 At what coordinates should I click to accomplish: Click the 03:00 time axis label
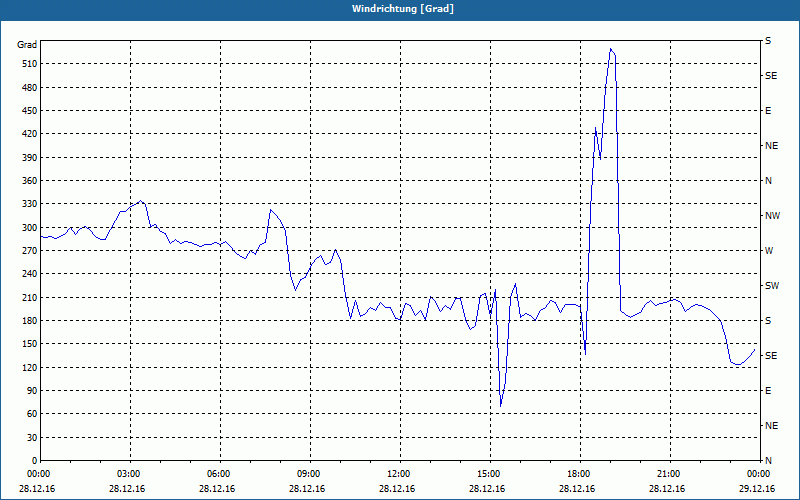point(128,474)
